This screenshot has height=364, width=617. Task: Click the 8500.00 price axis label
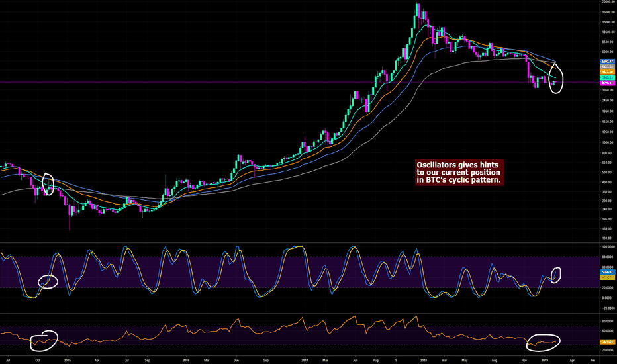click(x=608, y=42)
